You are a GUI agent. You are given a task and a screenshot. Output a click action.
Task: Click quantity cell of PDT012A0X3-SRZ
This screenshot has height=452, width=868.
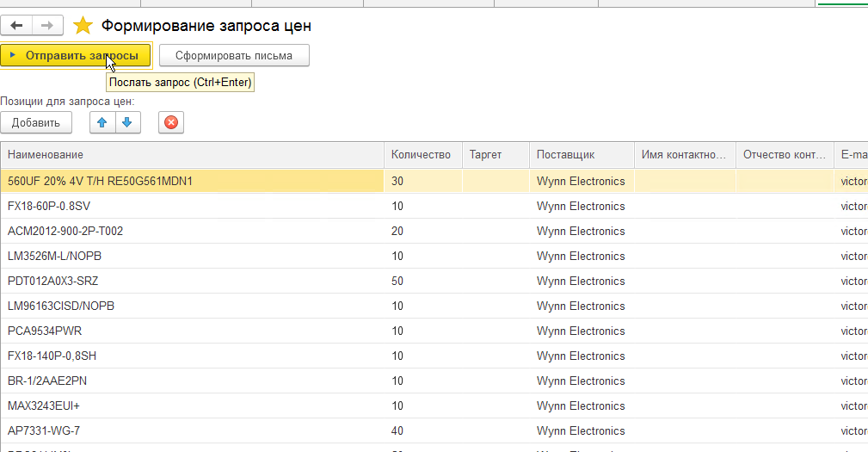point(421,282)
